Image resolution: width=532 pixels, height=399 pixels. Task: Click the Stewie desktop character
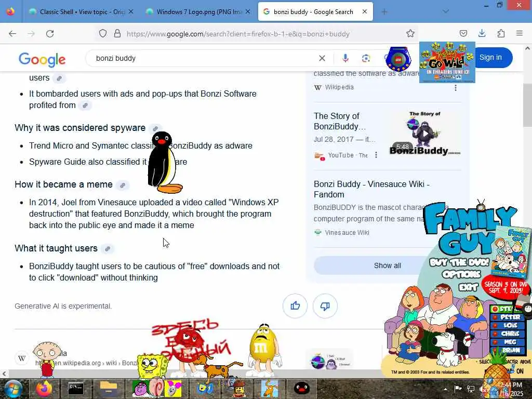[x=46, y=359]
